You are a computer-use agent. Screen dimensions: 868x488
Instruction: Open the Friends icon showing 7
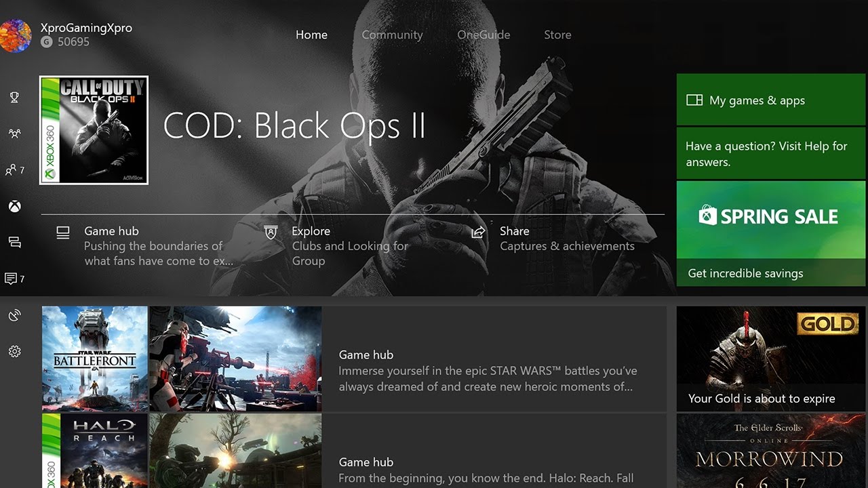[14, 169]
